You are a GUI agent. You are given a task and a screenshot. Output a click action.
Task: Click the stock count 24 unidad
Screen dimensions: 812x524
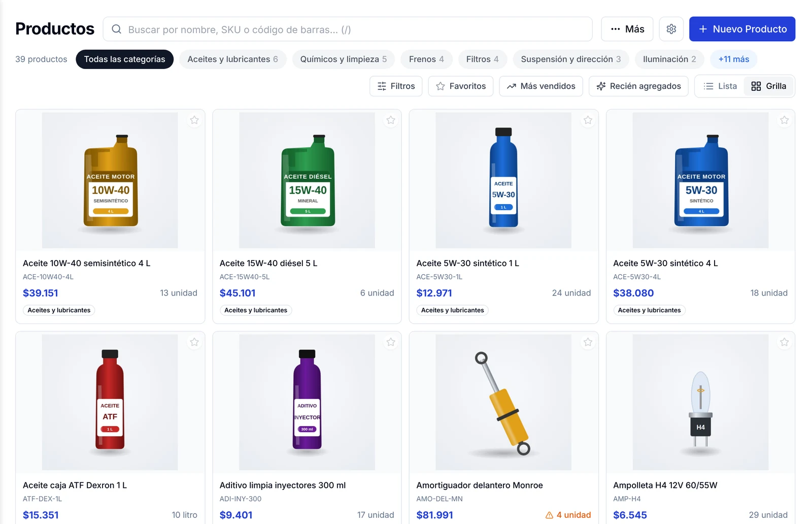pos(571,293)
